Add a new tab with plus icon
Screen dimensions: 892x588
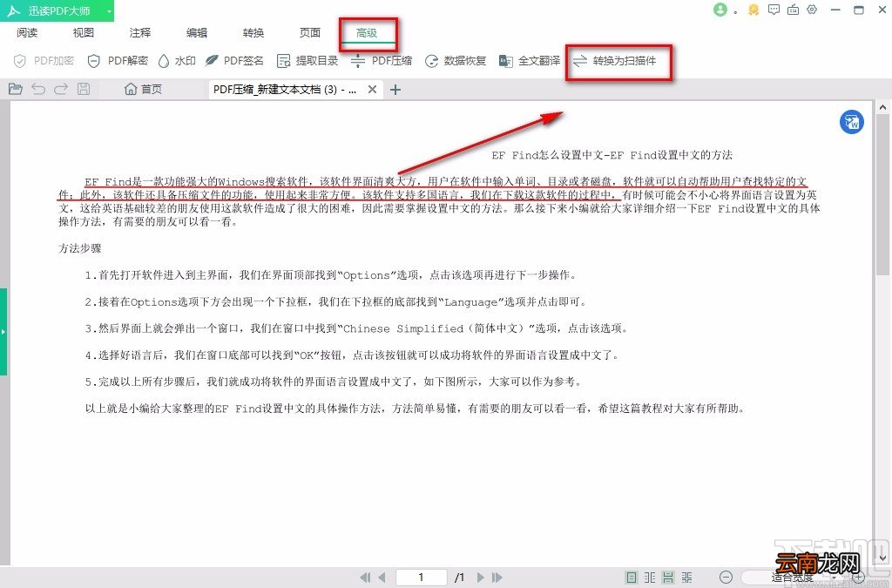(395, 89)
